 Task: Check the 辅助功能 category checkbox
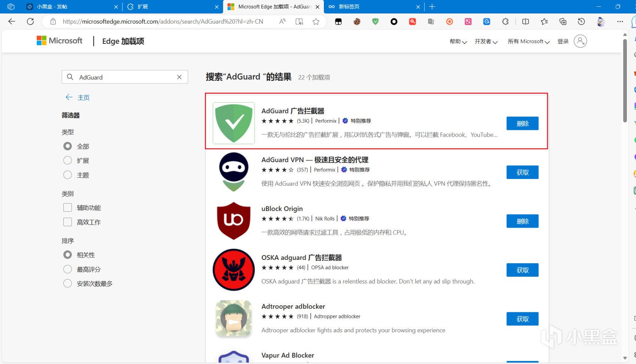click(x=67, y=207)
